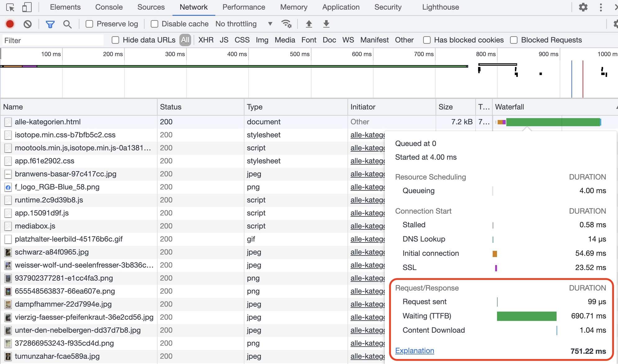
Task: Stop recording network log with the red button
Action: (x=10, y=24)
